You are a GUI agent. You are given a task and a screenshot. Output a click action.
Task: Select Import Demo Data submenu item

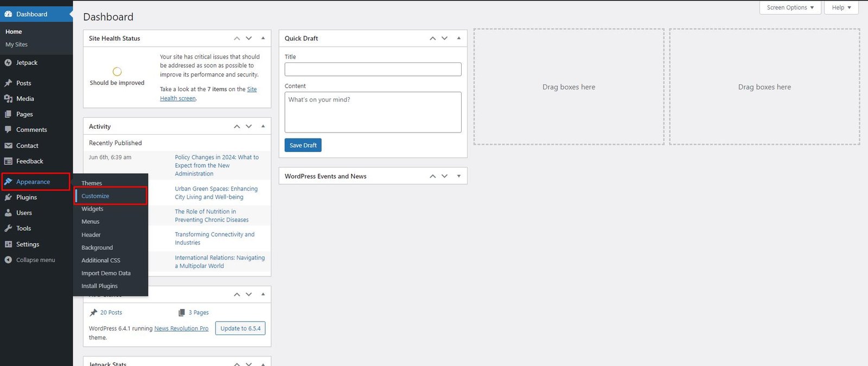106,273
